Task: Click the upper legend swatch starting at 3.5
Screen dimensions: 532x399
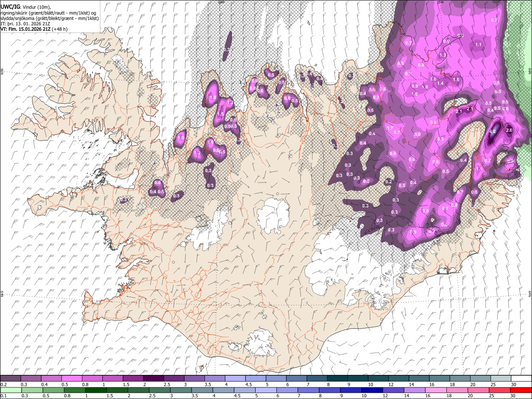Action: (214, 379)
